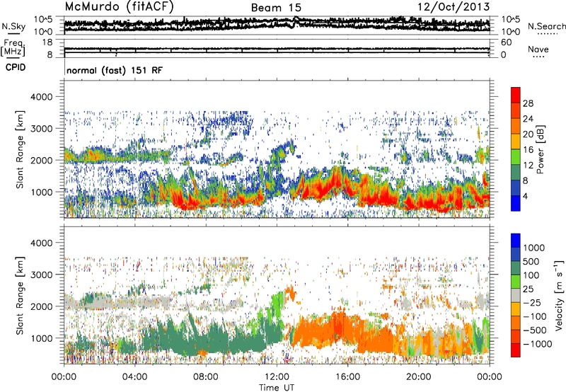This screenshot has width=566, height=392.
Task: Select the orange -100 to -500 velocity swatch
Action: point(516,323)
